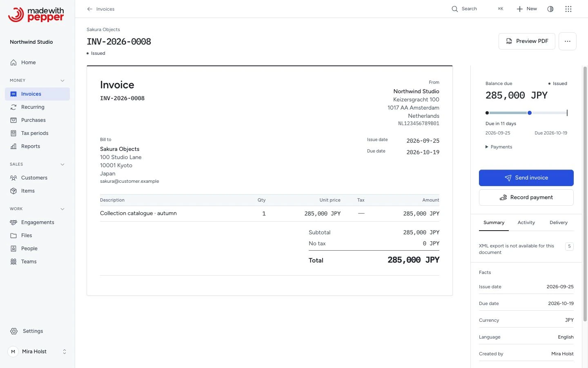588x368 pixels.
Task: Click the Search input field
Action: (x=477, y=9)
